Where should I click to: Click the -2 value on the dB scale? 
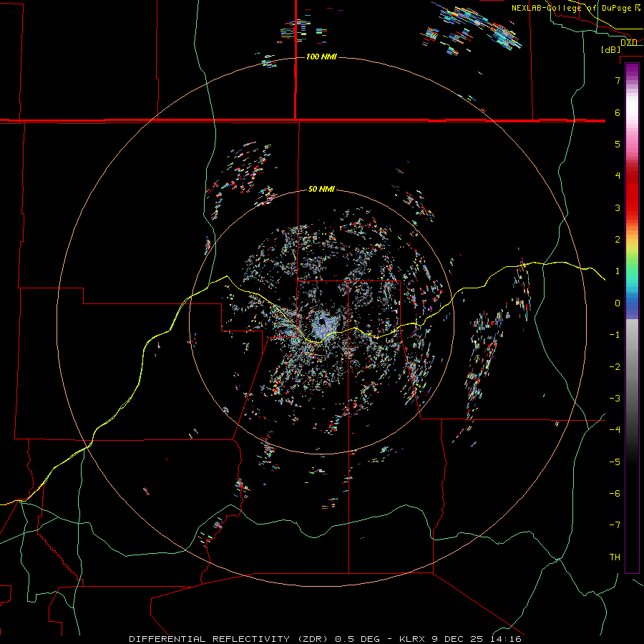pyautogui.click(x=615, y=367)
